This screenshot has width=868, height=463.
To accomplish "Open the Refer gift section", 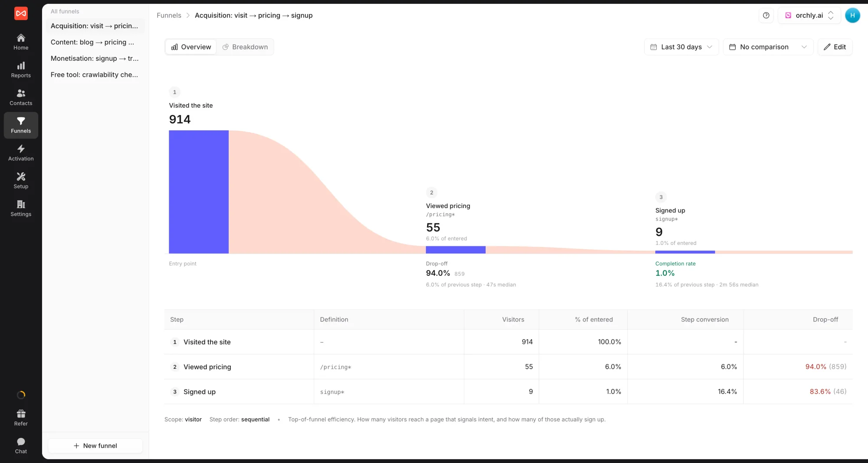I will point(21,418).
